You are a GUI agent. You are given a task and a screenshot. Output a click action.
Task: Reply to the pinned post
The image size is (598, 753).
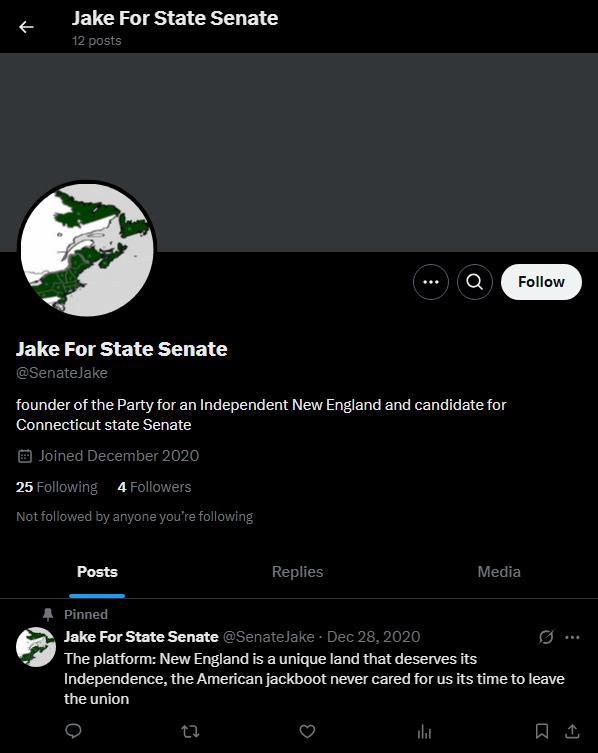pyautogui.click(x=73, y=731)
